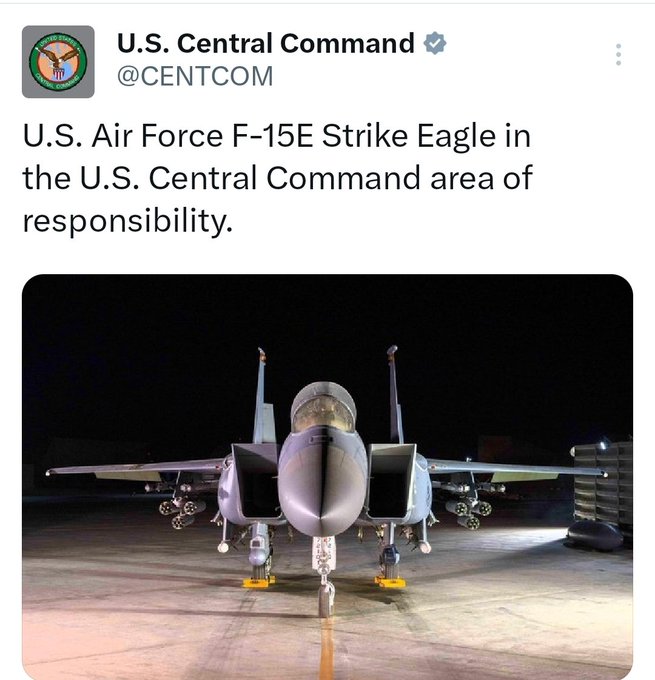Screen dimensions: 655x680
Task: Click the yellow taxi line on the tarmac
Action: pos(326,650)
